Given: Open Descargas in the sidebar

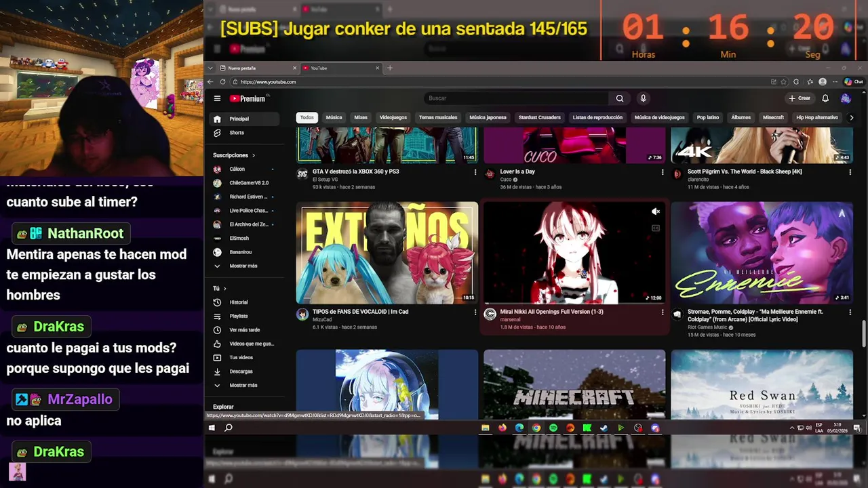Looking at the screenshot, I should (x=244, y=371).
